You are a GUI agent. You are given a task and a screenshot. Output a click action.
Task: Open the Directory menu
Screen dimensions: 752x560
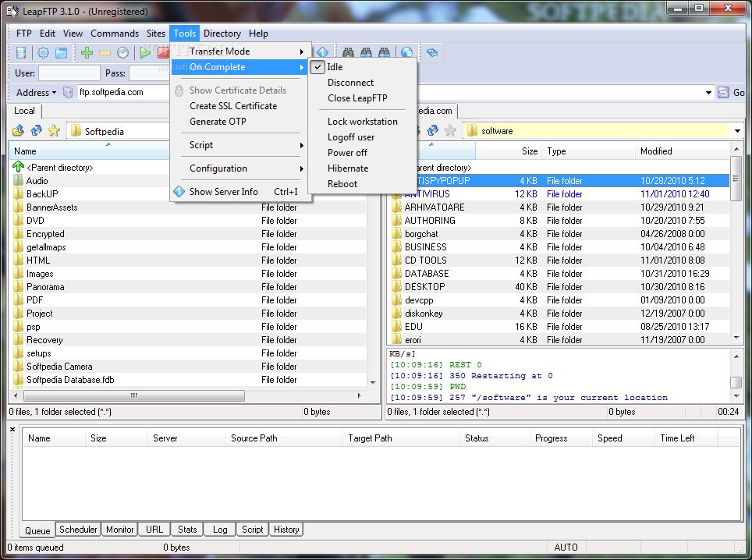222,34
